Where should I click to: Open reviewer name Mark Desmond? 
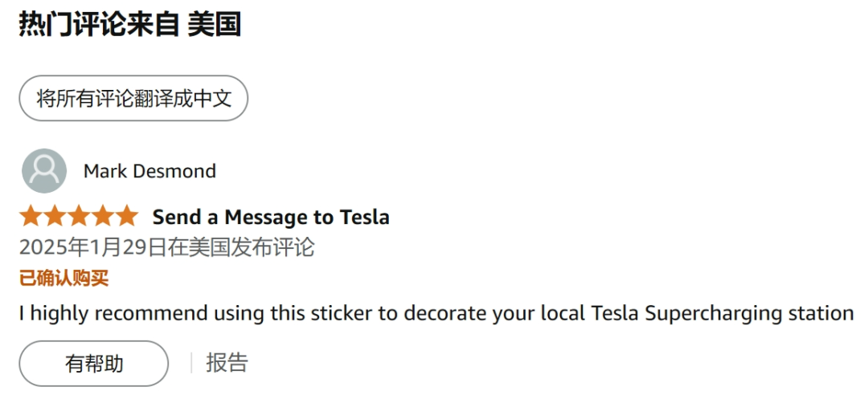(x=149, y=172)
